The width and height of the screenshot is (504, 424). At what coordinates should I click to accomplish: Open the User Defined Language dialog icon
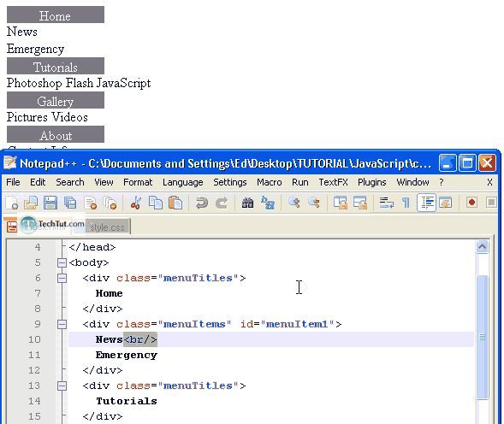click(446, 203)
